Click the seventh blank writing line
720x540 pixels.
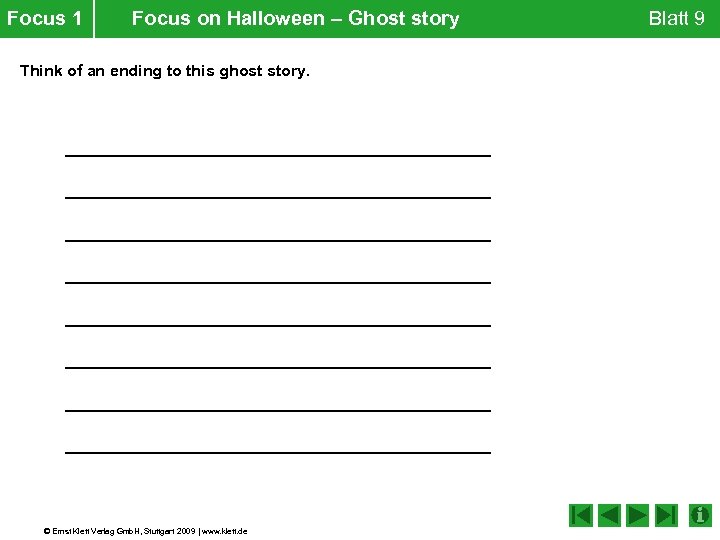click(278, 408)
